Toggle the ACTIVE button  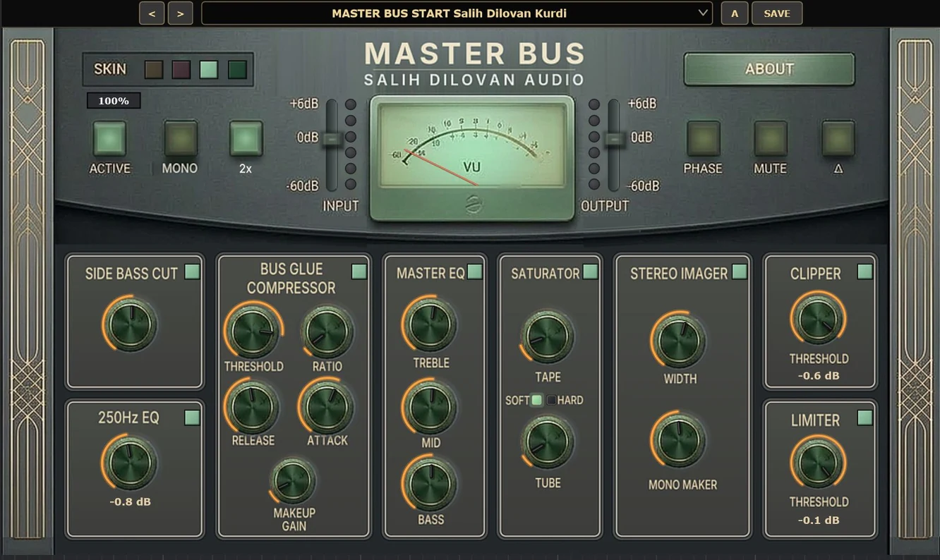coord(109,138)
